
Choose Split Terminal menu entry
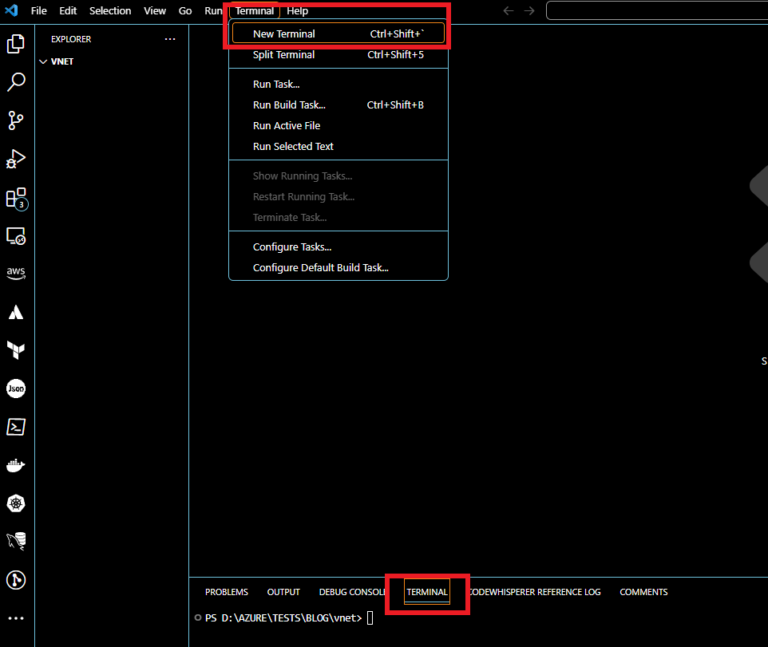[x=284, y=55]
